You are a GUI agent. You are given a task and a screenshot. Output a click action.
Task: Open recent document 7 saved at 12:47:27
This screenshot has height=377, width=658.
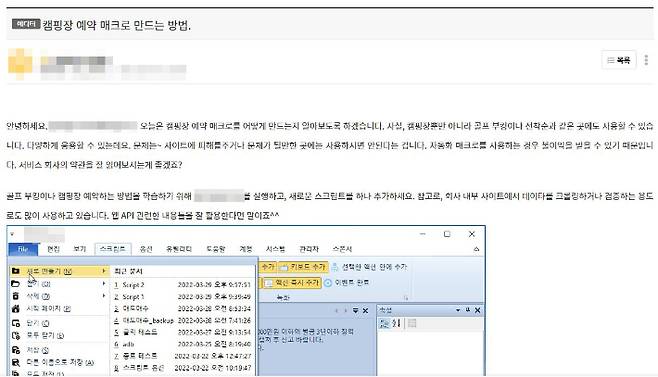tap(183, 356)
